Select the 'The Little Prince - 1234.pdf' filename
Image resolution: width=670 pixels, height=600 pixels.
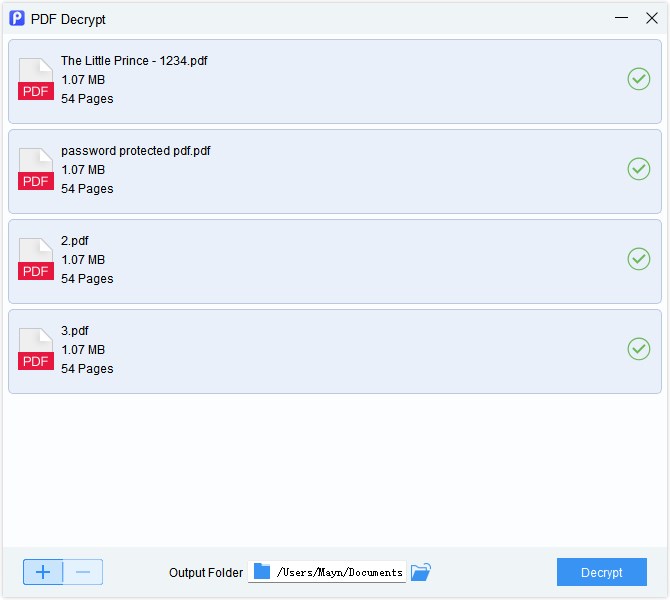click(x=134, y=61)
